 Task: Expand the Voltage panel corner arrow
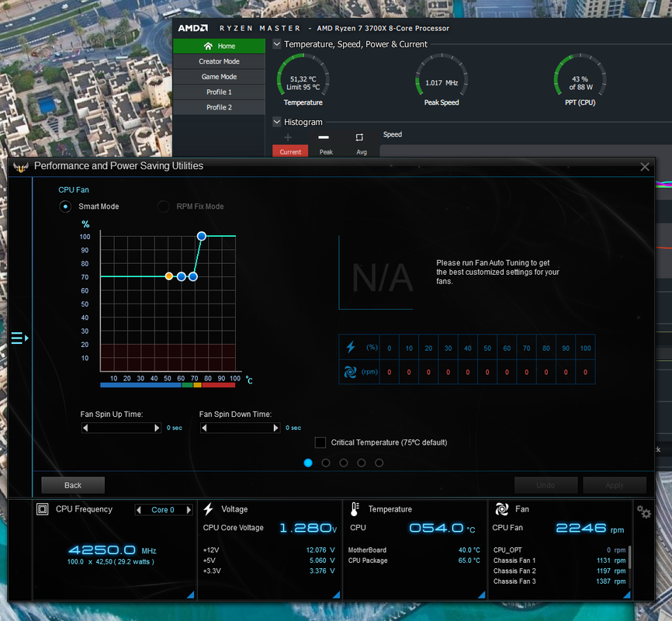(337, 595)
